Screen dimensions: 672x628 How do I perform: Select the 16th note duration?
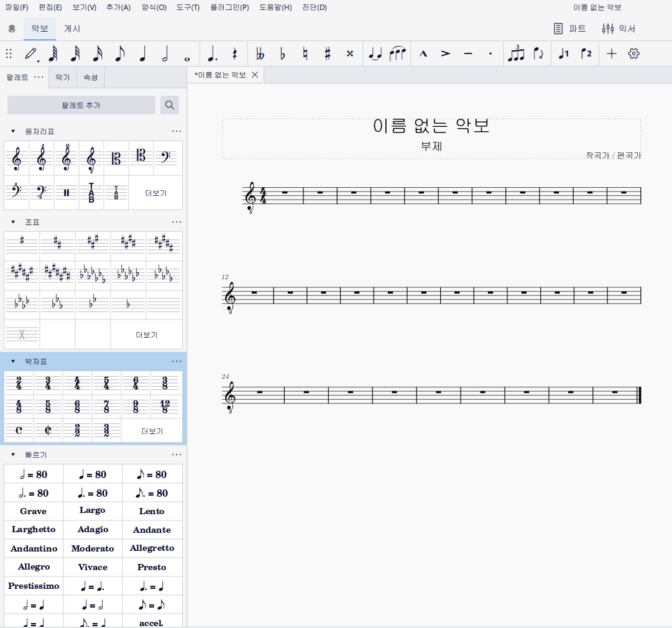click(98, 53)
